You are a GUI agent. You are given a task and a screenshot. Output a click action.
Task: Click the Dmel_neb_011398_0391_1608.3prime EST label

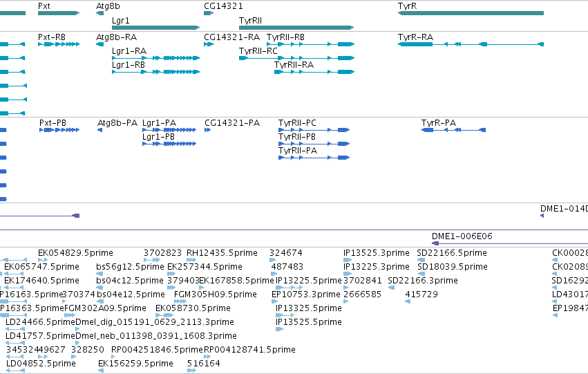click(156, 336)
